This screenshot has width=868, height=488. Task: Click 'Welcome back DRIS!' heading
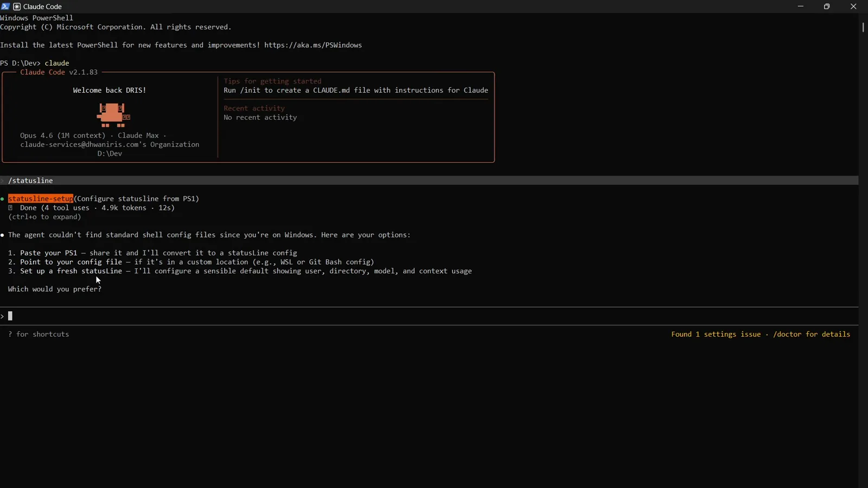[x=110, y=91]
